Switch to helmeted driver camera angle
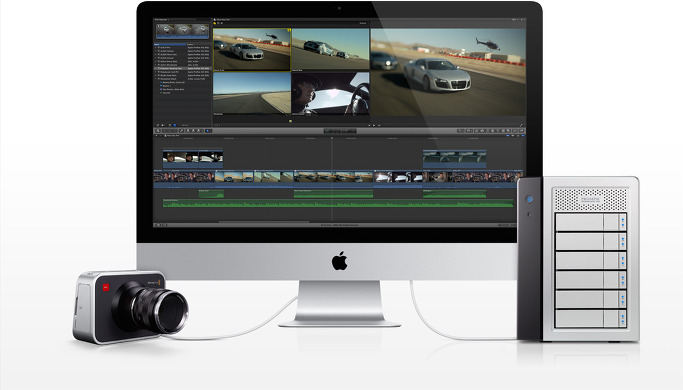Viewport: 683px width, 390px height. pyautogui.click(x=330, y=93)
